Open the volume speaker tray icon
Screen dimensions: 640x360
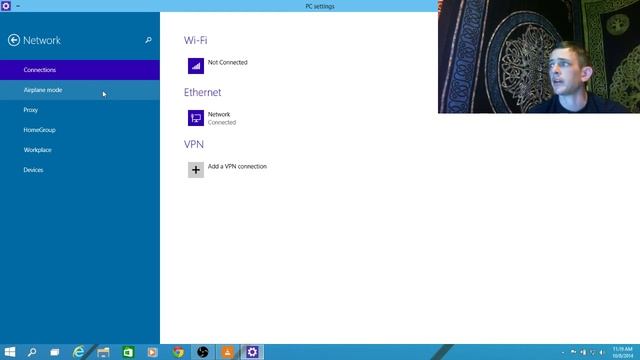coord(602,352)
